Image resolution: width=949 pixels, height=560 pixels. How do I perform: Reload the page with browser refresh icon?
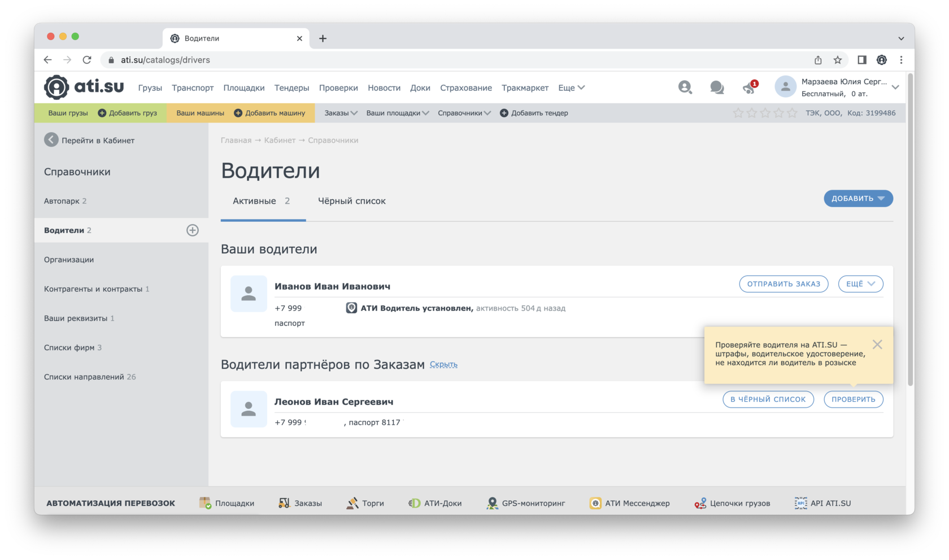coord(87,60)
